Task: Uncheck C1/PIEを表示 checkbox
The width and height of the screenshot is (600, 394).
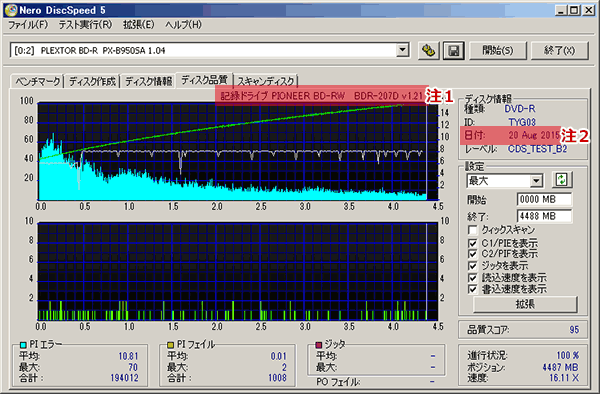Action: pos(473,243)
